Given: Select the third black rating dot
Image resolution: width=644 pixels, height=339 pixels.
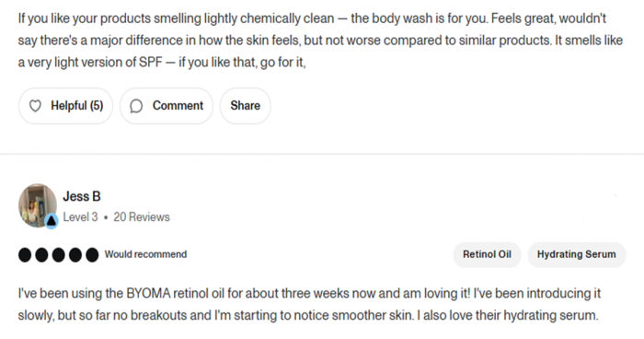Looking at the screenshot, I should click(58, 254).
